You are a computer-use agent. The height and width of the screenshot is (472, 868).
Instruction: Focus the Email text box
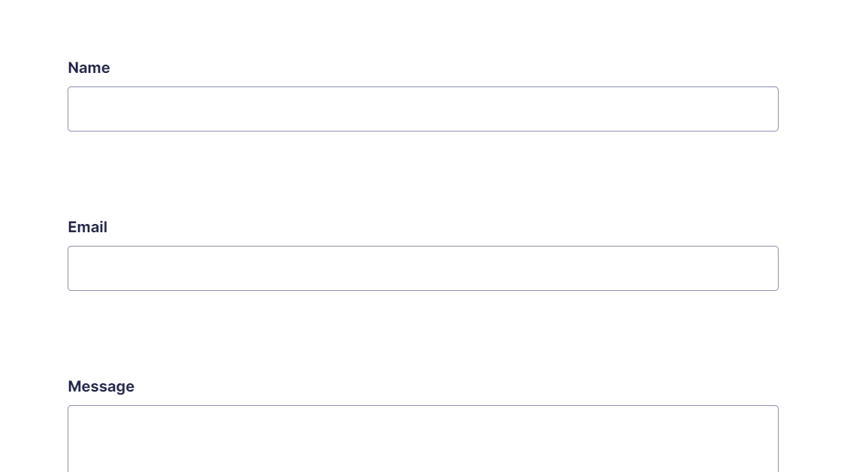click(423, 268)
